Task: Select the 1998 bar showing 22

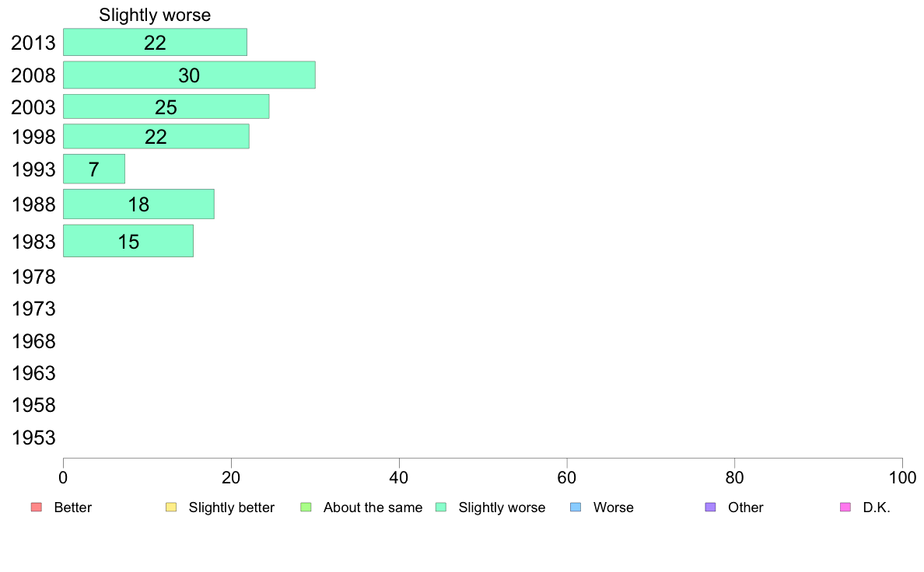Action: pos(156,137)
